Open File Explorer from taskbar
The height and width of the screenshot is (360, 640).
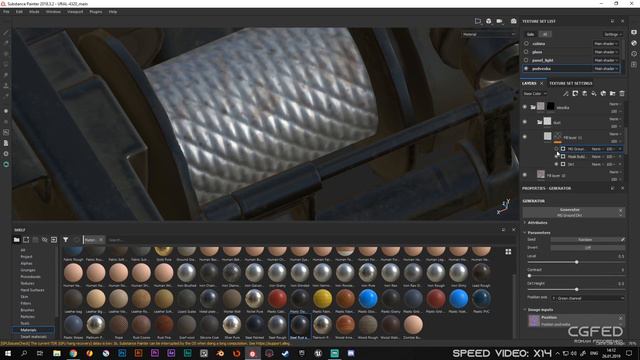point(57,353)
